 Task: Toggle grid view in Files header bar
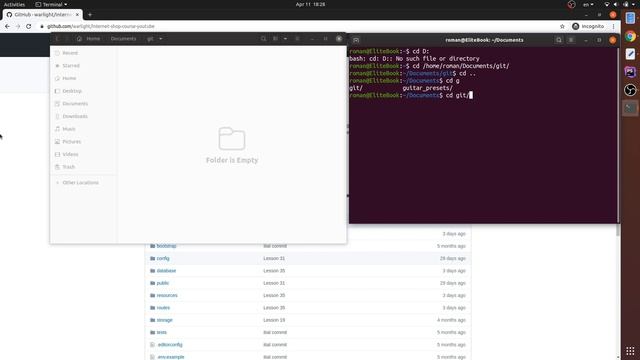coord(276,38)
